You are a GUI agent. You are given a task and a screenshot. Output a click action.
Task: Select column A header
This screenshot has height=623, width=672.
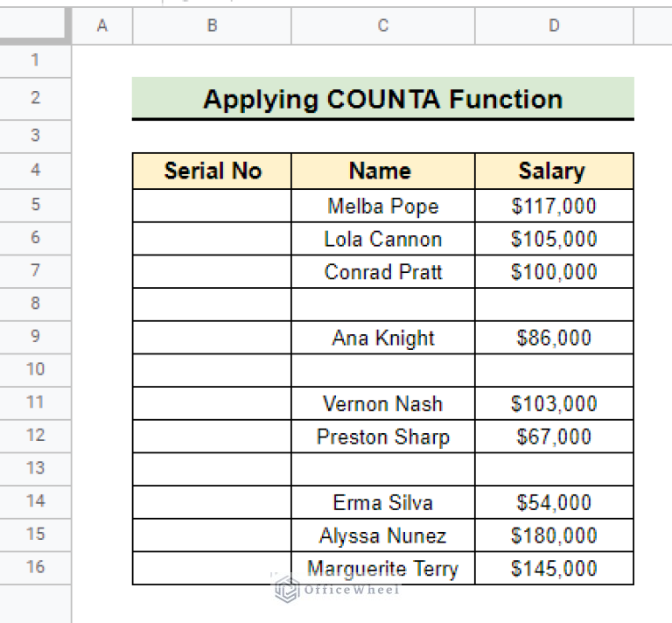click(101, 26)
